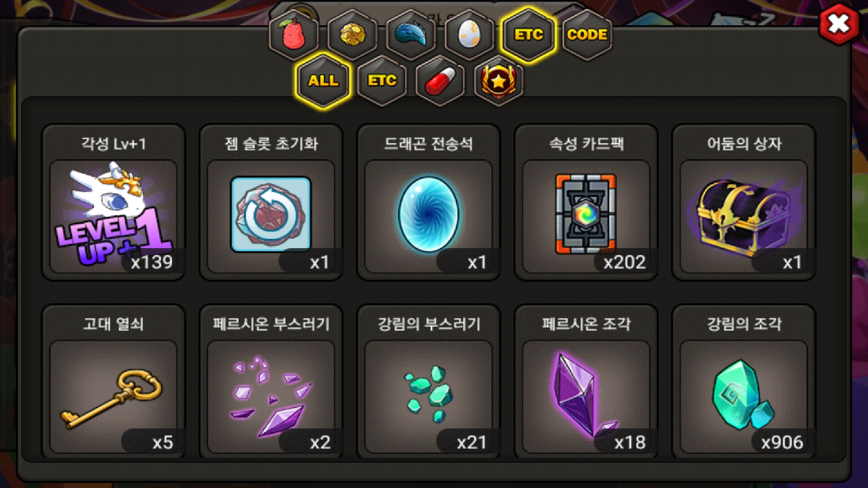
Task: Select the top-row ETC category tab
Action: coord(528,35)
